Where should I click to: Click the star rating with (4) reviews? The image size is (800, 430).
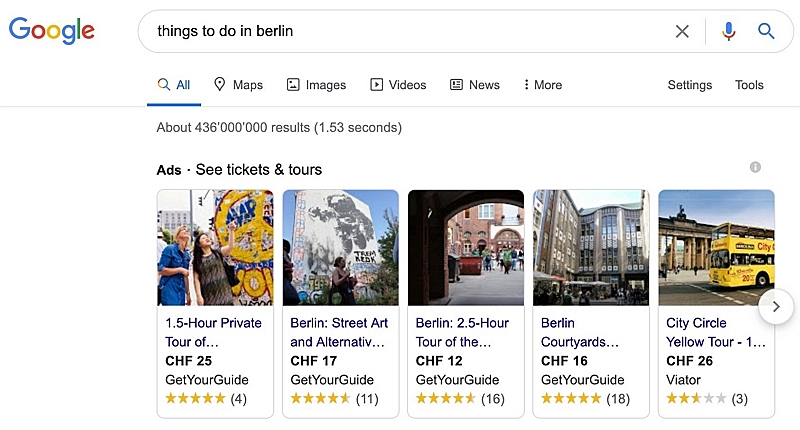point(206,398)
